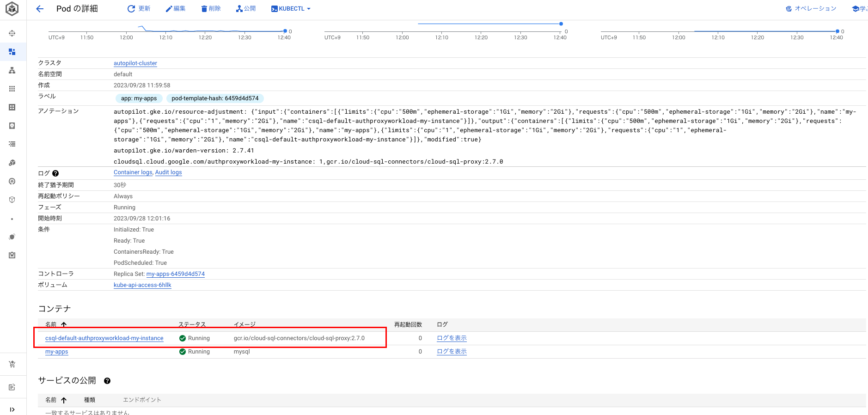The height and width of the screenshot is (415, 868).
Task: Open the highlighted Workloads sidebar icon
Action: (12, 52)
